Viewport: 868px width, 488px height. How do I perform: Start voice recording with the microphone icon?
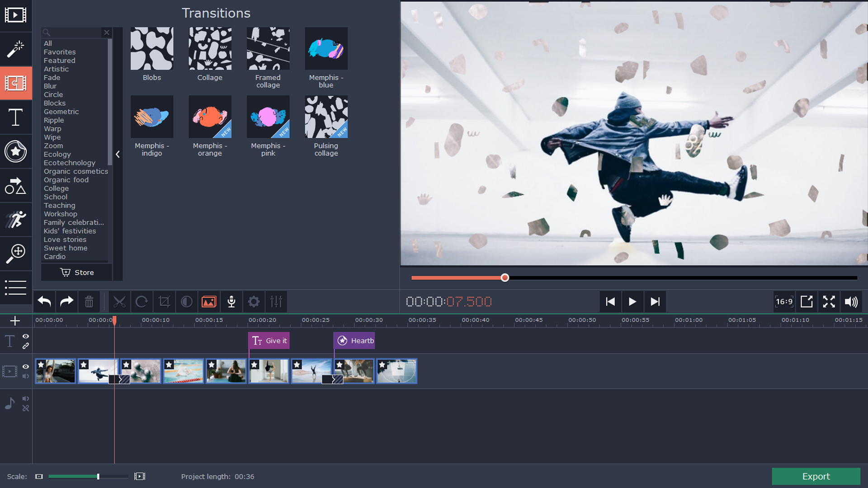coord(231,301)
